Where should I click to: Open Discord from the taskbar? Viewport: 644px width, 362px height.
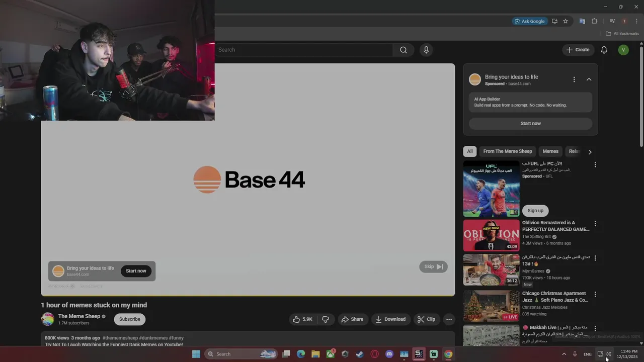389,354
